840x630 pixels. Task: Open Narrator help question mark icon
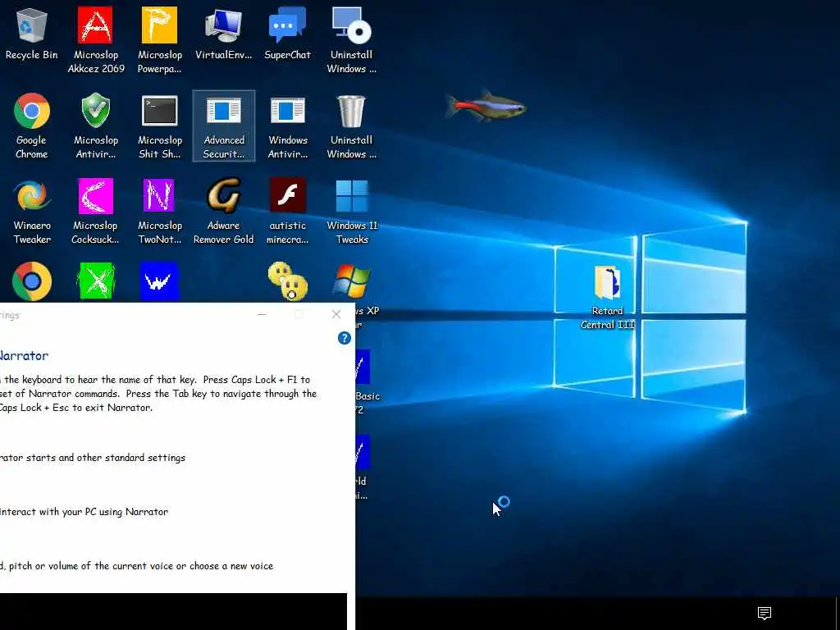coord(344,338)
